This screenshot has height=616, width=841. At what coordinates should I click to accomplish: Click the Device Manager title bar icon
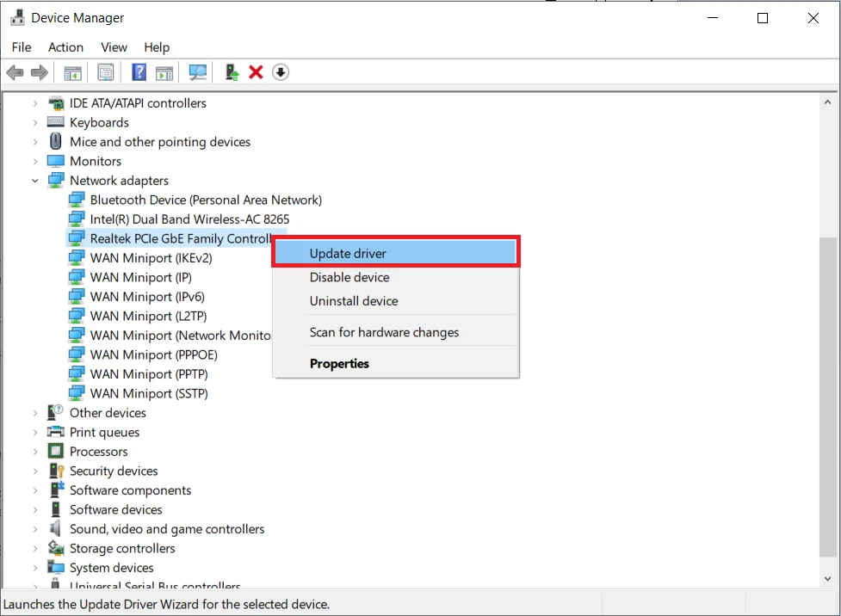17,18
